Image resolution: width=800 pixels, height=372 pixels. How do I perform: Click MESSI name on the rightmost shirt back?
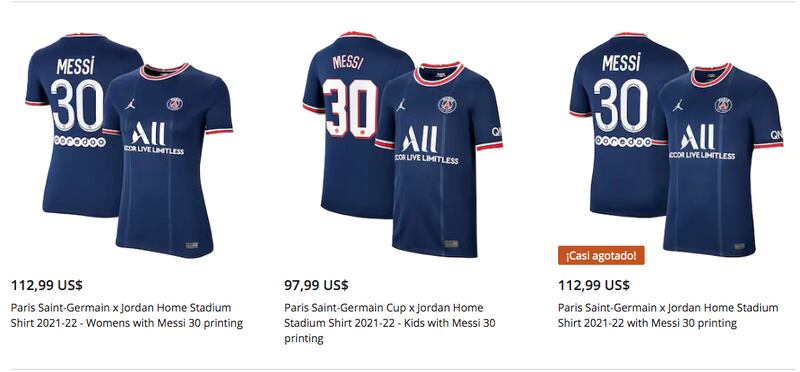click(x=620, y=63)
